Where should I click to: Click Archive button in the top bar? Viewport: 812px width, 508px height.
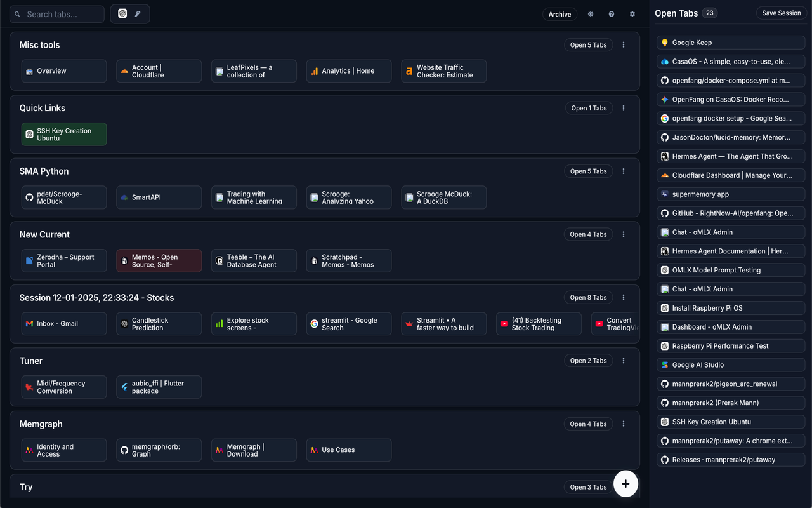[x=560, y=14]
